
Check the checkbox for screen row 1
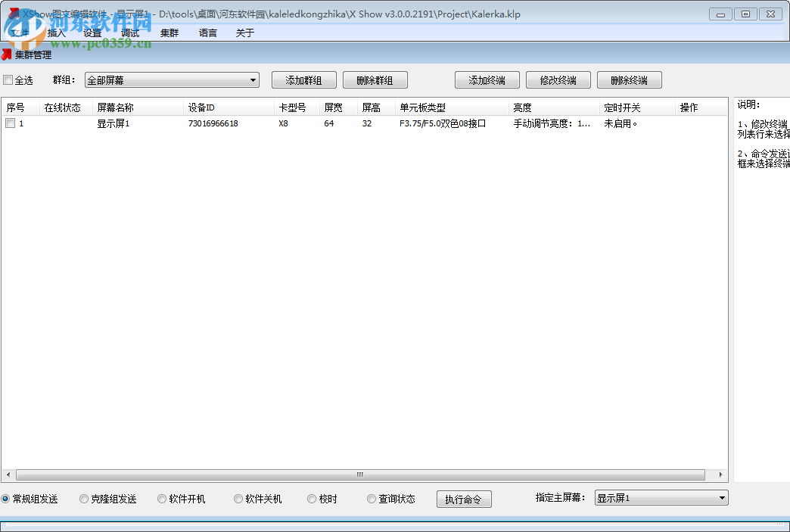point(10,123)
